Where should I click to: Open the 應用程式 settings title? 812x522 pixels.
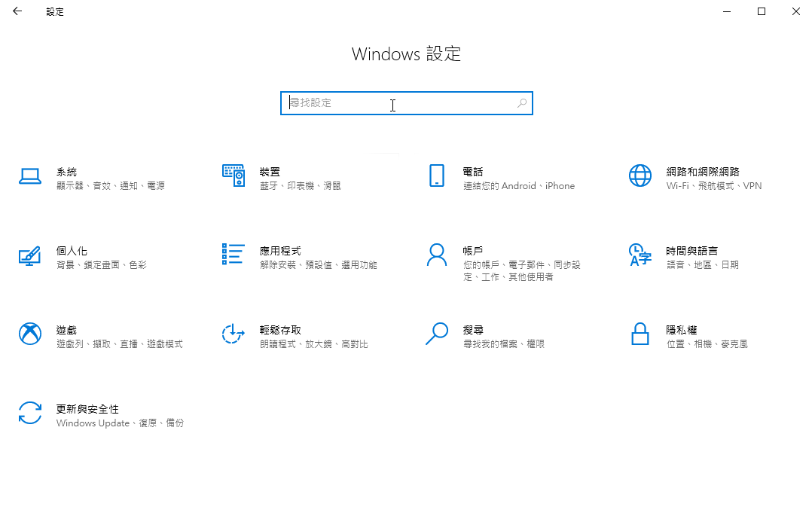[280, 251]
